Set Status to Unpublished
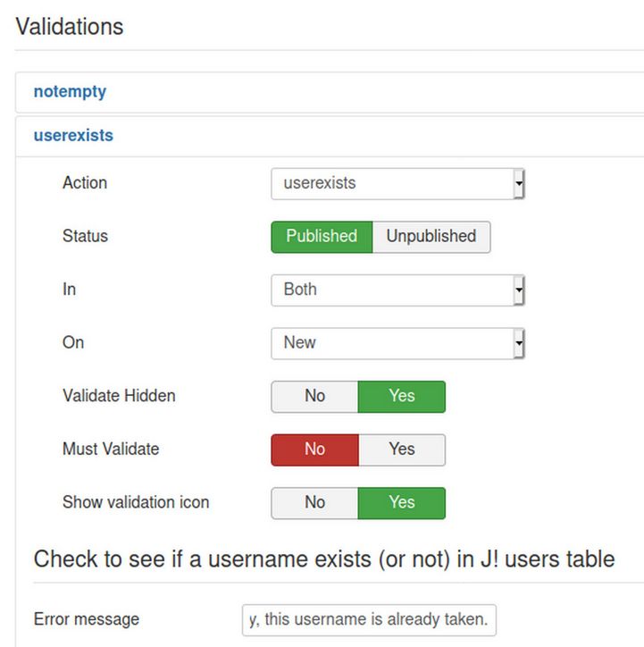644x647 pixels. tap(431, 237)
